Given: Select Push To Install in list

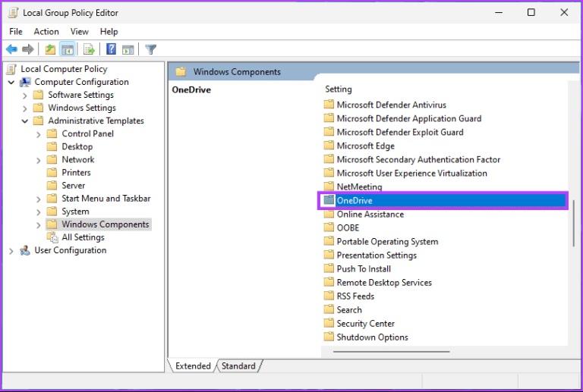Looking at the screenshot, I should 364,268.
